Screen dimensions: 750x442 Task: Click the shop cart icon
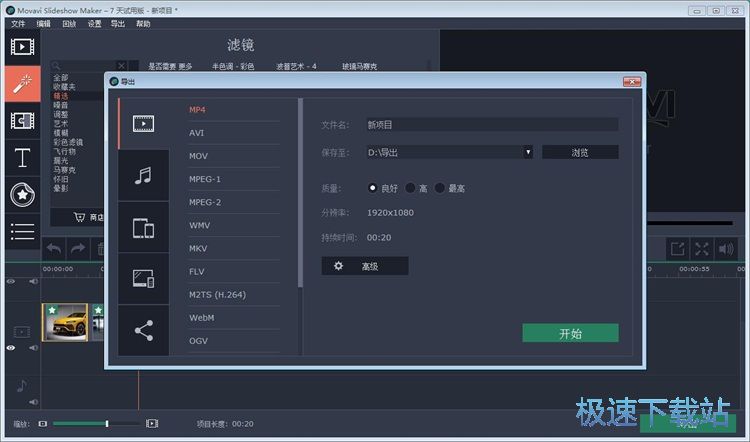pos(79,217)
